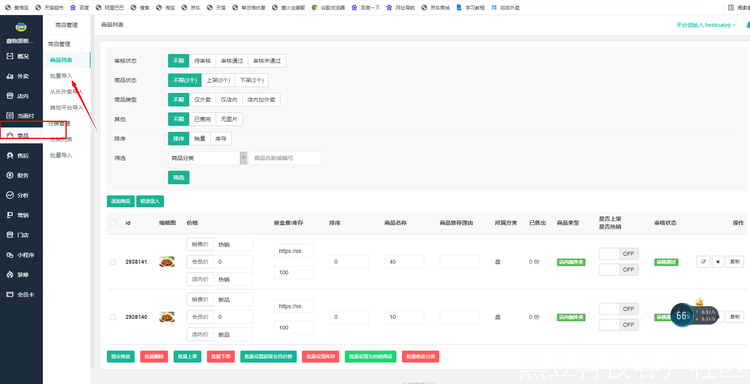750x384 pixels.
Task: Click the green 筛选 filter button
Action: pos(178,177)
